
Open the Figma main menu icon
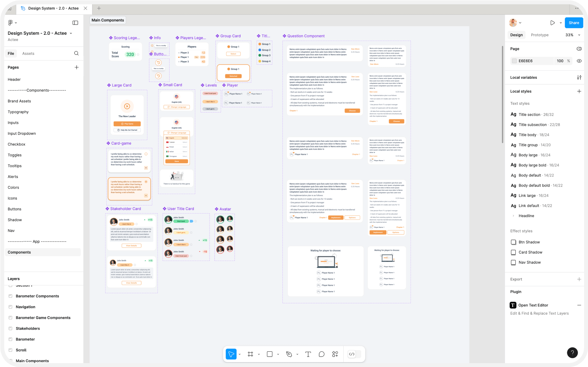click(10, 23)
